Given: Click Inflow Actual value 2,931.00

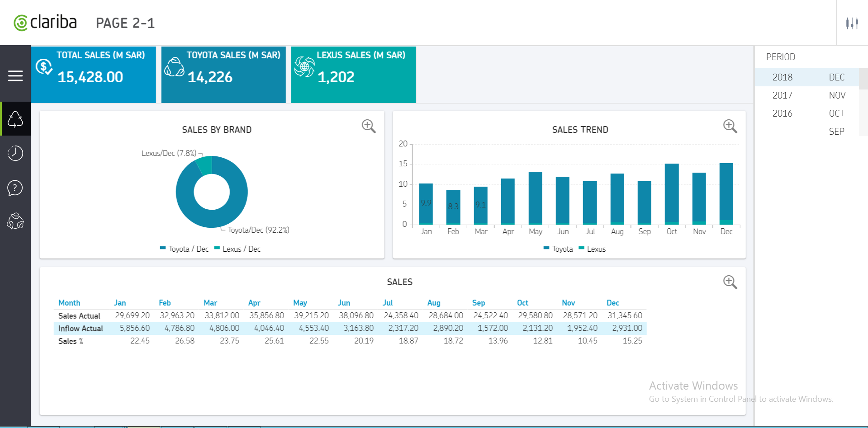Looking at the screenshot, I should coord(627,328).
